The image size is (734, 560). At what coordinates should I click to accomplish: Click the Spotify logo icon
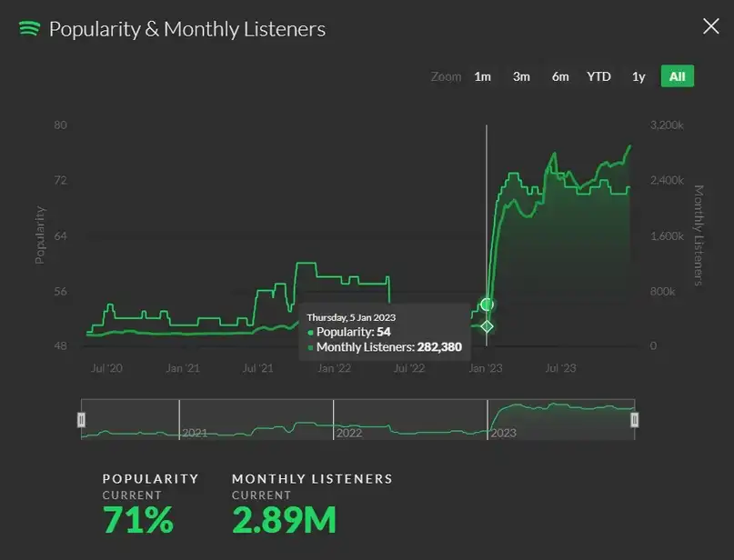[29, 28]
